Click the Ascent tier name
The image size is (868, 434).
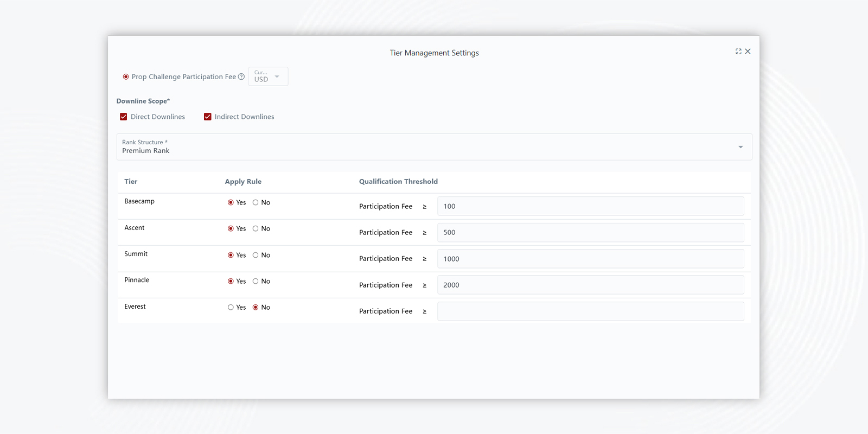pyautogui.click(x=135, y=228)
